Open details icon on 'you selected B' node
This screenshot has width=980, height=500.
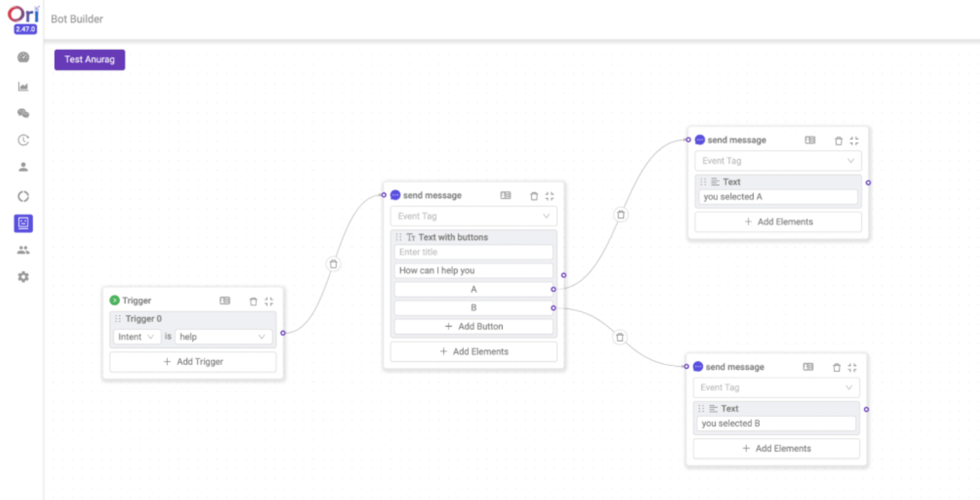808,367
